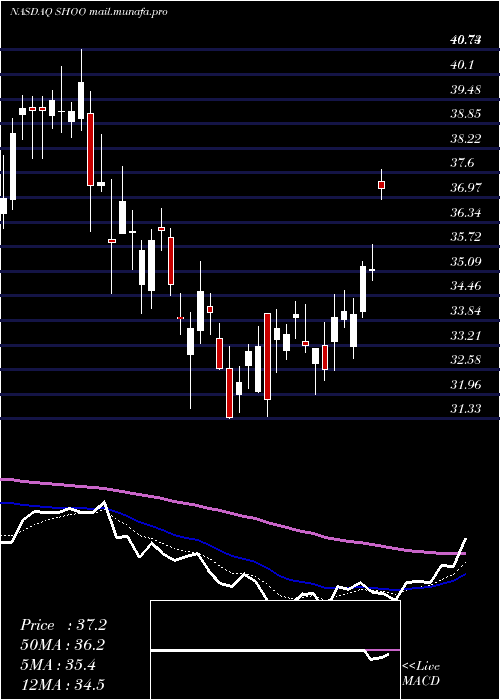Click the 40.1 price axis label

point(462,65)
